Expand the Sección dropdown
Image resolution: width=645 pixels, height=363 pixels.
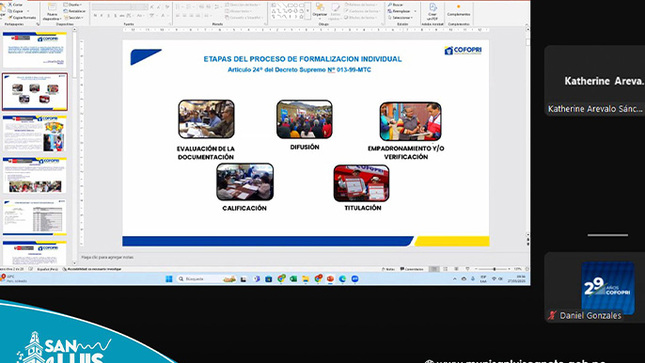[x=74, y=18]
